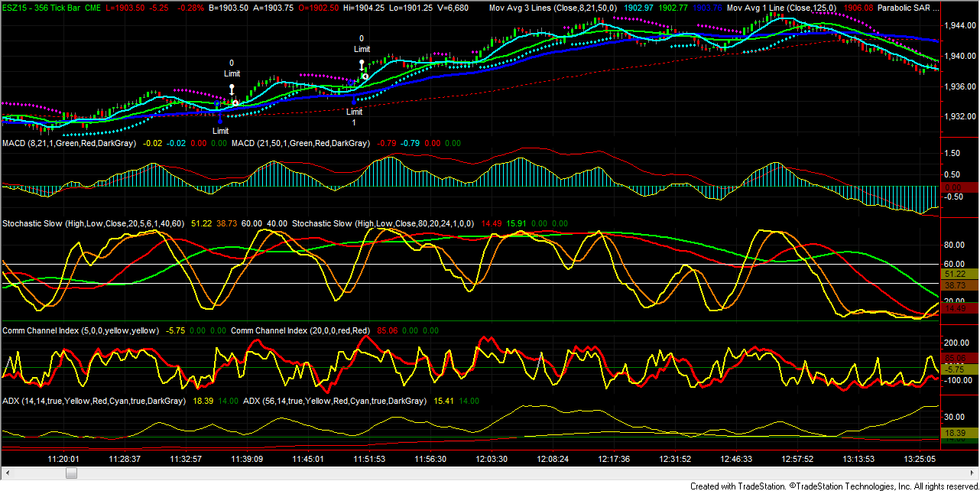Click the 'MACD (8,21,1,Green,Red,DarkGray)' label
The image size is (980, 491).
coord(69,143)
